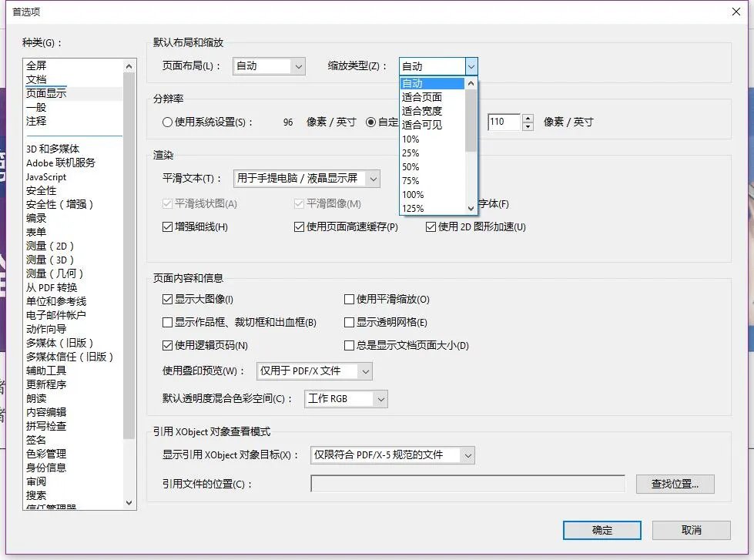The image size is (754, 560).
Task: Click the 查找位置 button
Action: click(x=675, y=484)
